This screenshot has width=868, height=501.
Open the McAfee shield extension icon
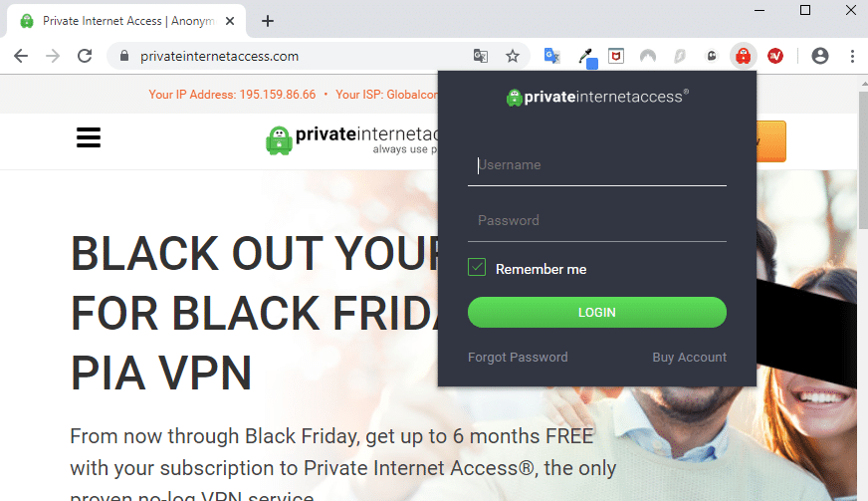(x=616, y=56)
